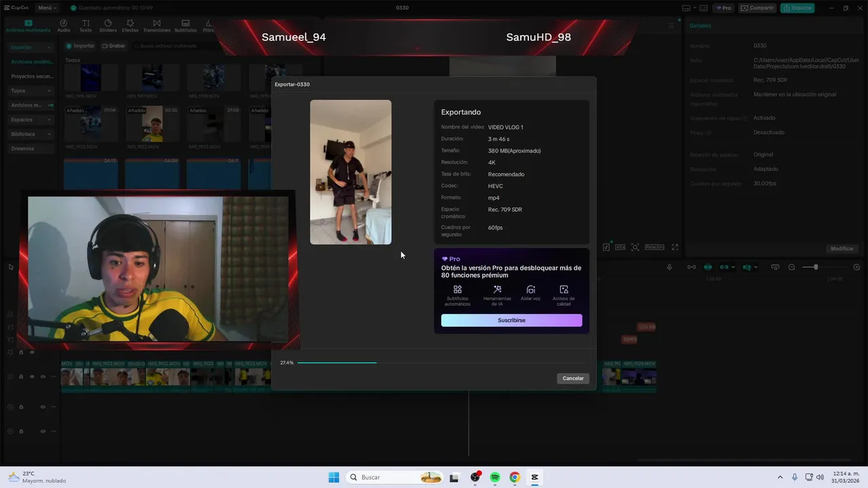The height and width of the screenshot is (488, 868).
Task: Toggle the main track magnet icon
Action: coord(692,267)
